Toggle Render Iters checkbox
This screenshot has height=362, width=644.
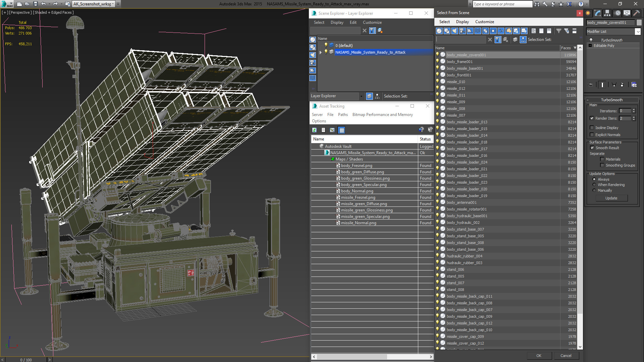(592, 118)
